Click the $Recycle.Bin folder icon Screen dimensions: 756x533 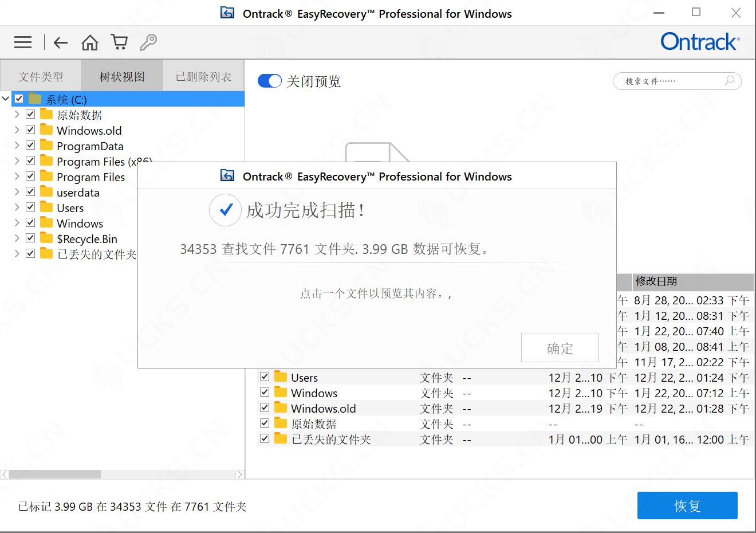pos(46,238)
